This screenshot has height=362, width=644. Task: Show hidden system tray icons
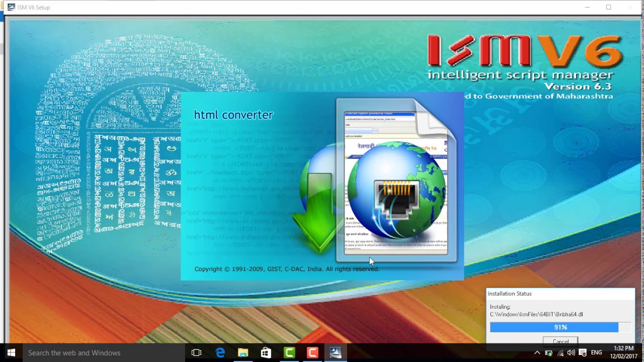click(x=537, y=353)
